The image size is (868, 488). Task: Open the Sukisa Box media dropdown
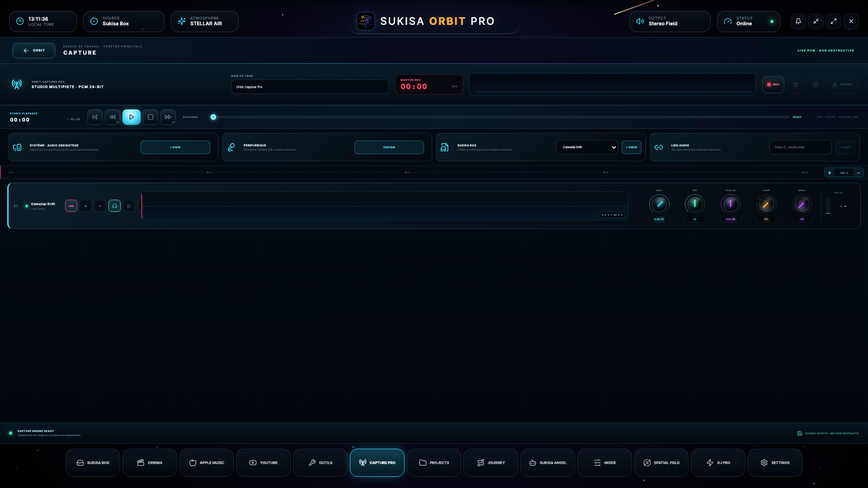587,147
